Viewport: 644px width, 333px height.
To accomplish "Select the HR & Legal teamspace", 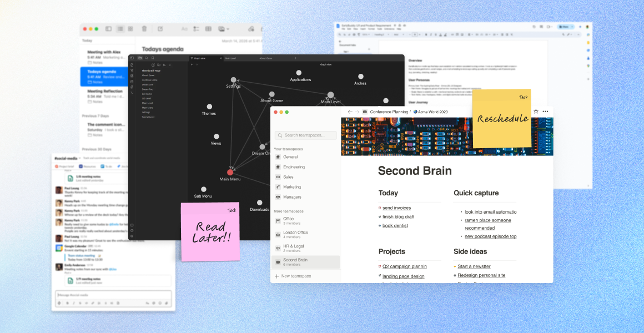I will pos(305,248).
